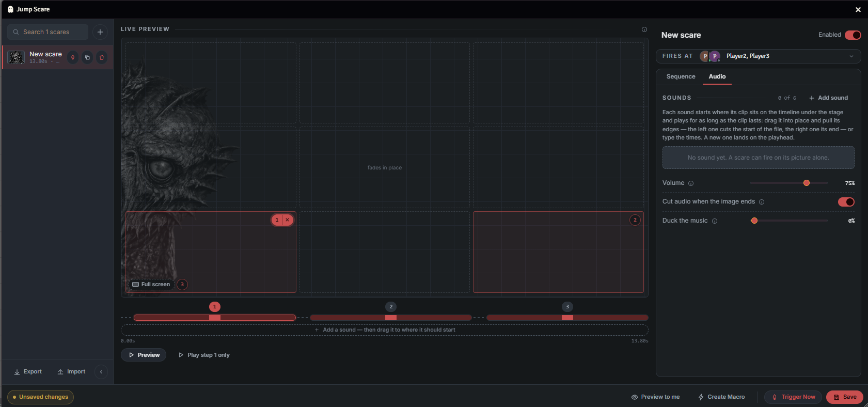Trigger the New scare from its row icon
Image resolution: width=868 pixels, height=407 pixels.
73,57
